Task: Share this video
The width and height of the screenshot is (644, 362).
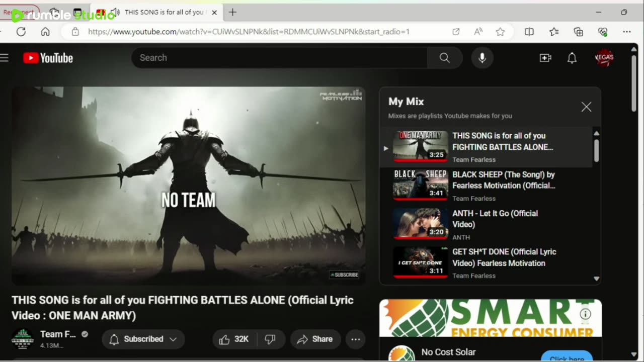Action: pos(315,339)
